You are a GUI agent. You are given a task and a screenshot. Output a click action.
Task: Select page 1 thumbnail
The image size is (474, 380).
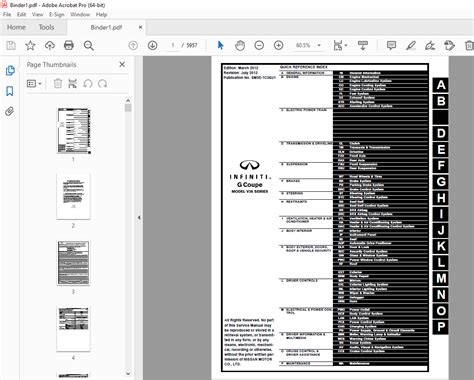pyautogui.click(x=73, y=131)
